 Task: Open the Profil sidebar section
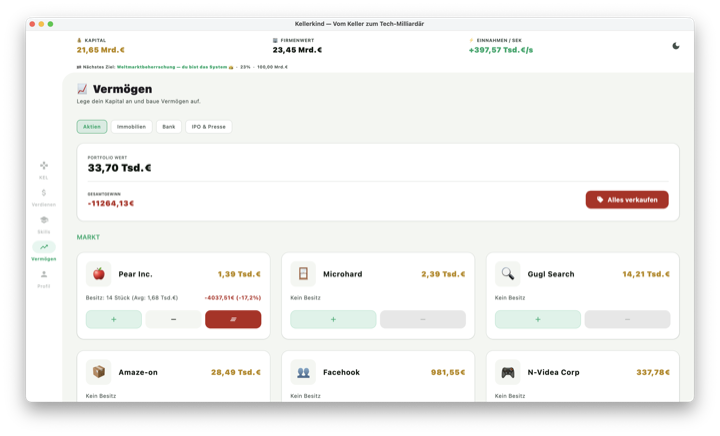pyautogui.click(x=44, y=279)
